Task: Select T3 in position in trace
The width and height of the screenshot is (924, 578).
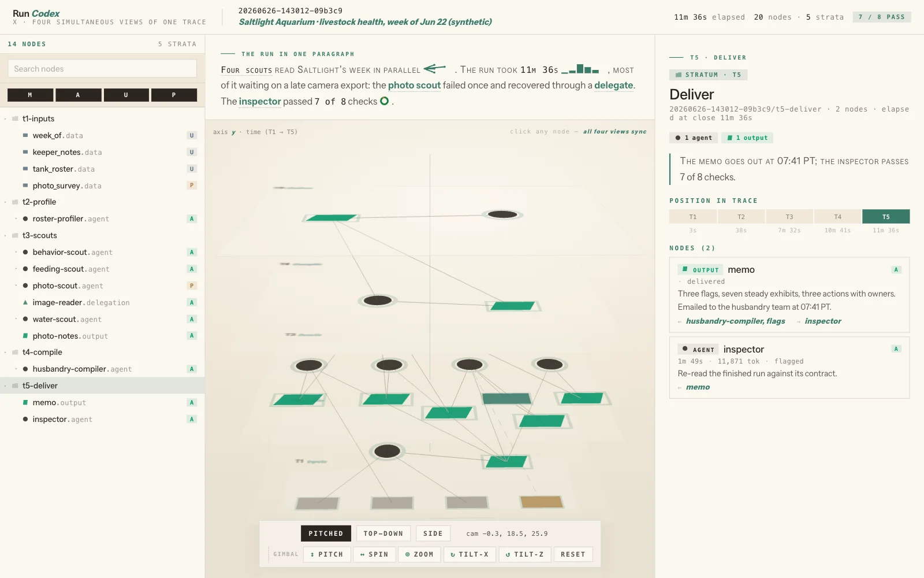Action: click(x=789, y=217)
